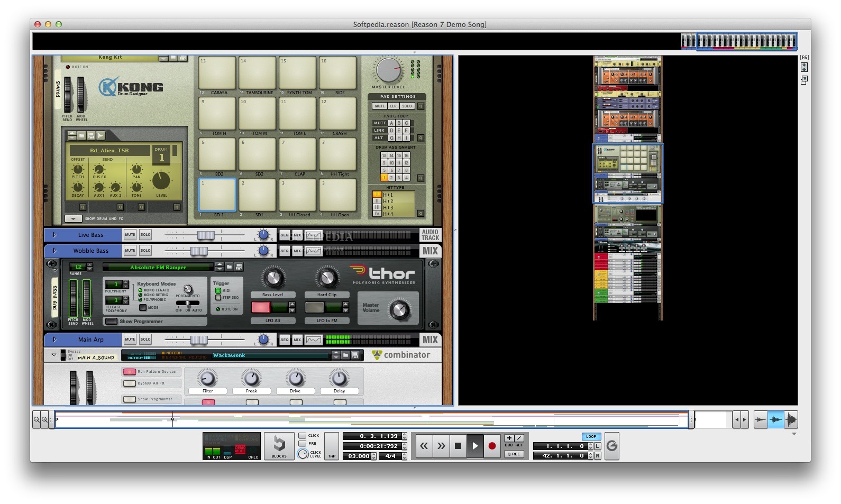Save the Thor patch via disk icon
This screenshot has height=504, width=841.
click(x=239, y=267)
